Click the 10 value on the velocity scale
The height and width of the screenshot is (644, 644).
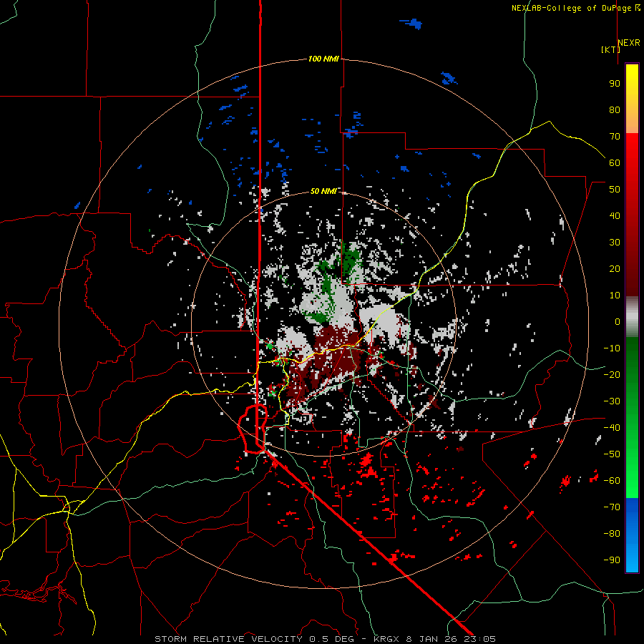tap(615, 296)
